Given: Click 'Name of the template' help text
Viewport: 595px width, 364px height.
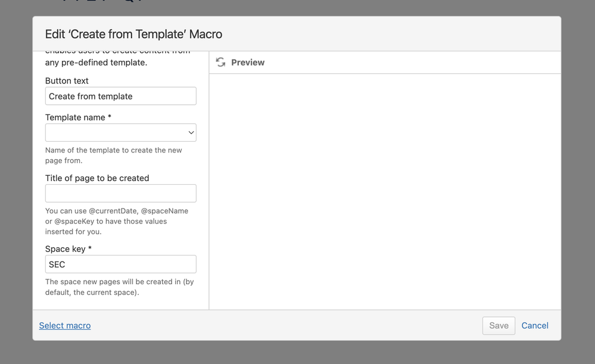Looking at the screenshot, I should 113,155.
